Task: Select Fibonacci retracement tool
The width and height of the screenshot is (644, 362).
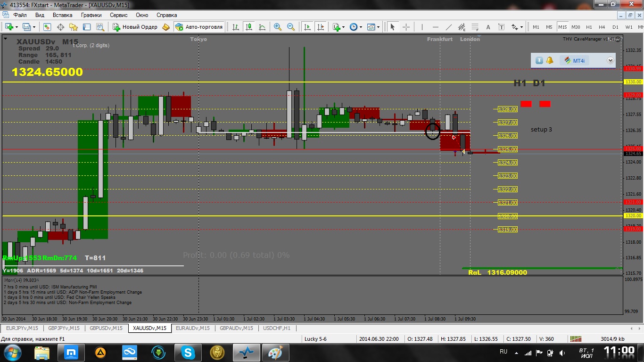Action: pyautogui.click(x=475, y=27)
